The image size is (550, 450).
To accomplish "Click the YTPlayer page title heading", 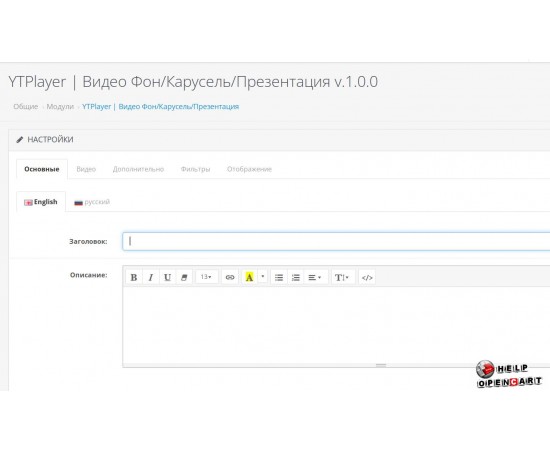I will [x=193, y=82].
